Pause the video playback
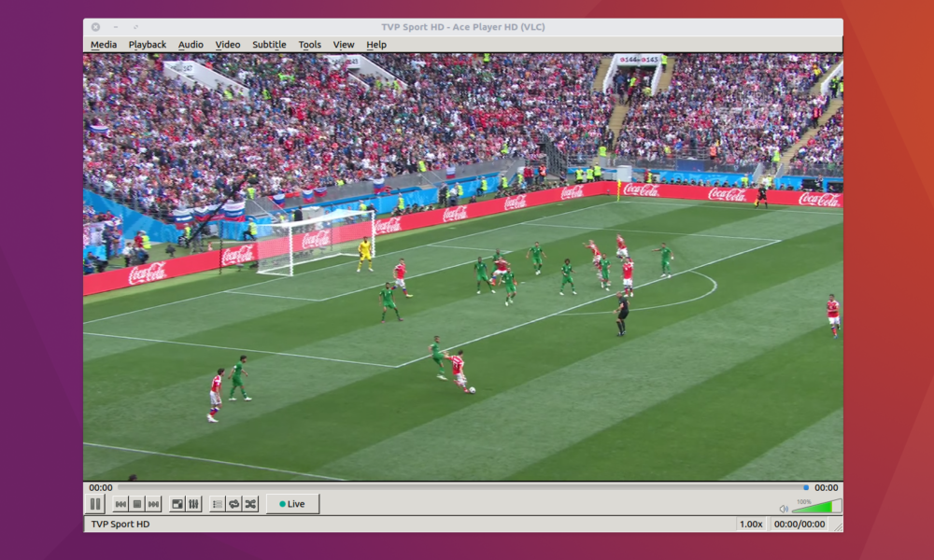 (x=95, y=504)
